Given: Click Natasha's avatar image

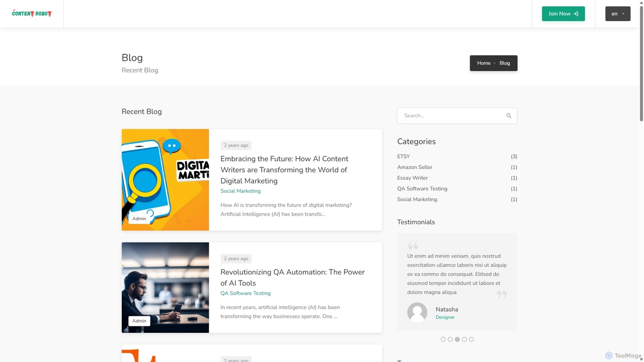Looking at the screenshot, I should point(417,312).
